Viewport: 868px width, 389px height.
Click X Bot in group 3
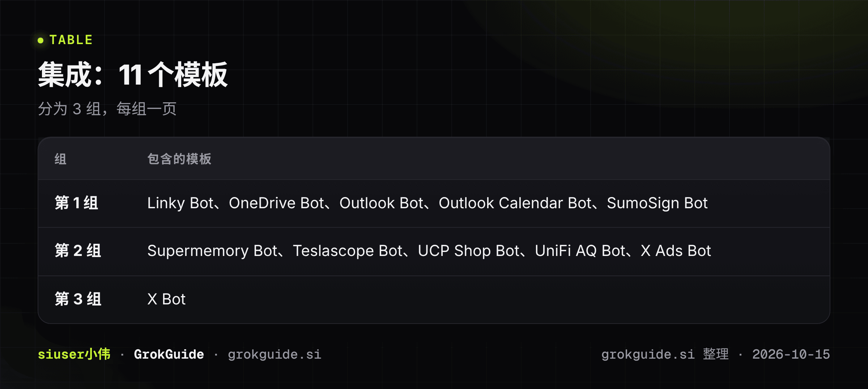[166, 299]
